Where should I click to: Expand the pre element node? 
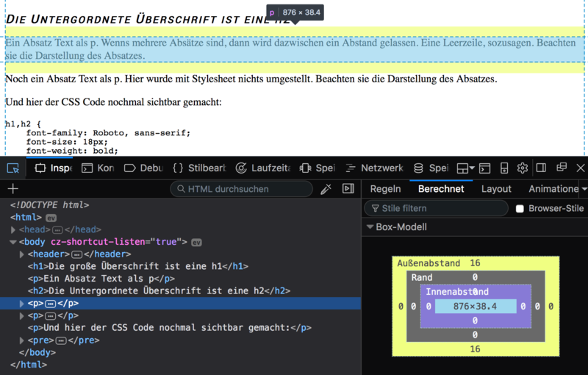[x=22, y=340]
